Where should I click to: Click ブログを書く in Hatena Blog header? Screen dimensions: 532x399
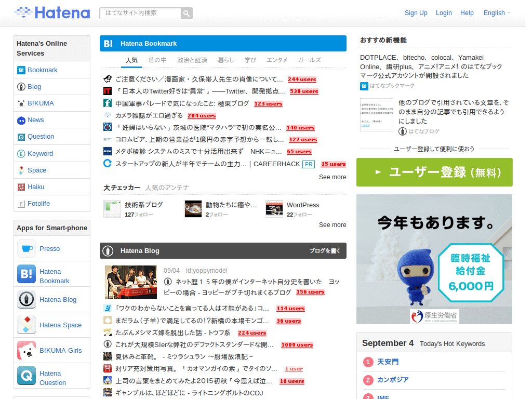(325, 251)
